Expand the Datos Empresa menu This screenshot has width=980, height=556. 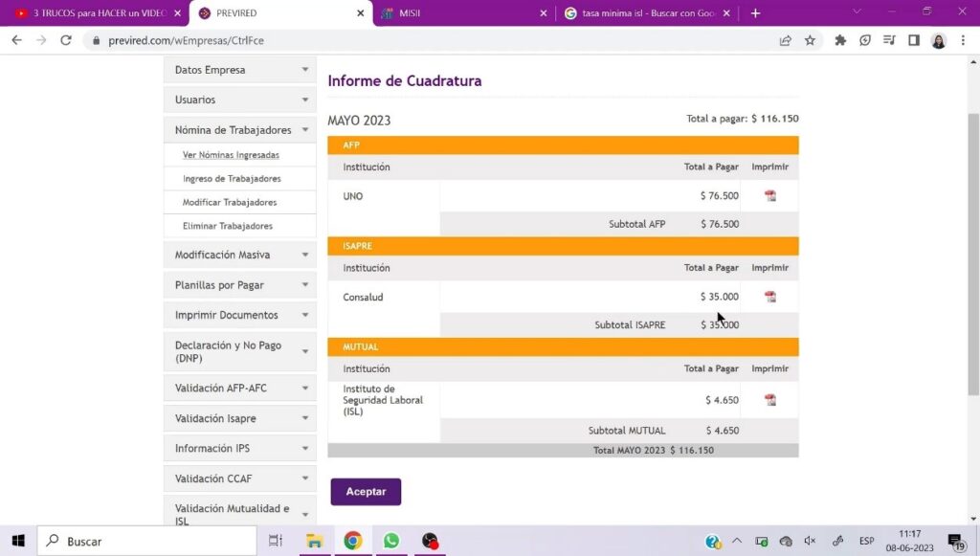[x=240, y=69]
